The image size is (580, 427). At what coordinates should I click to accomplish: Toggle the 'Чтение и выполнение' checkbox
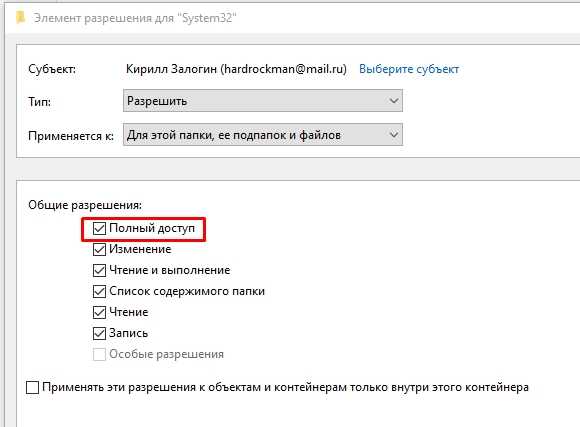[x=99, y=270]
